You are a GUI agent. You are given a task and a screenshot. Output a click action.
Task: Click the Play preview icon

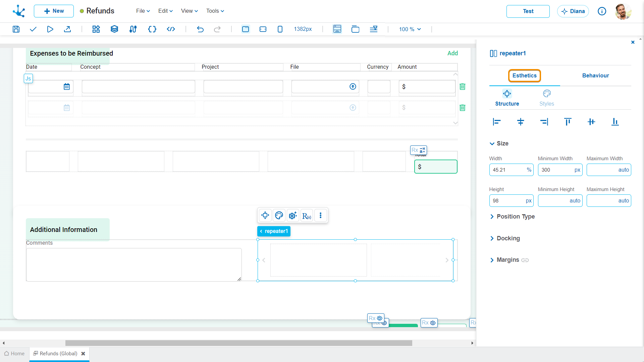click(x=50, y=29)
